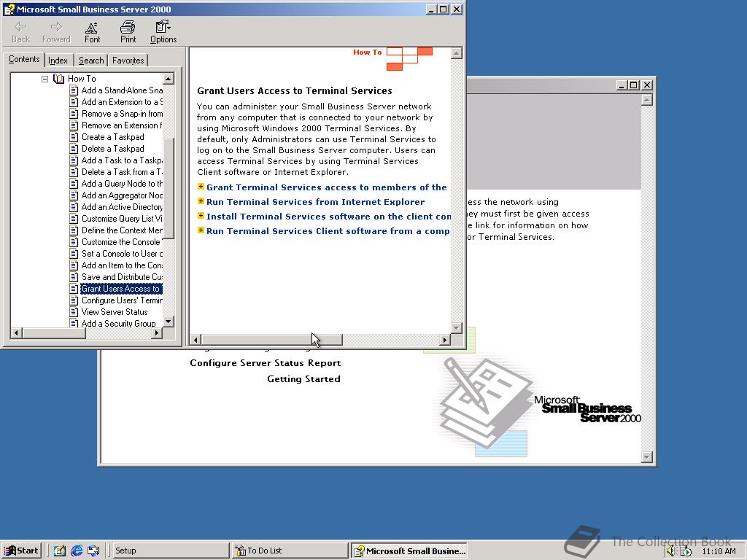Select Save and Distribute Custom topic
Viewport: 747px width, 560px height.
122,276
